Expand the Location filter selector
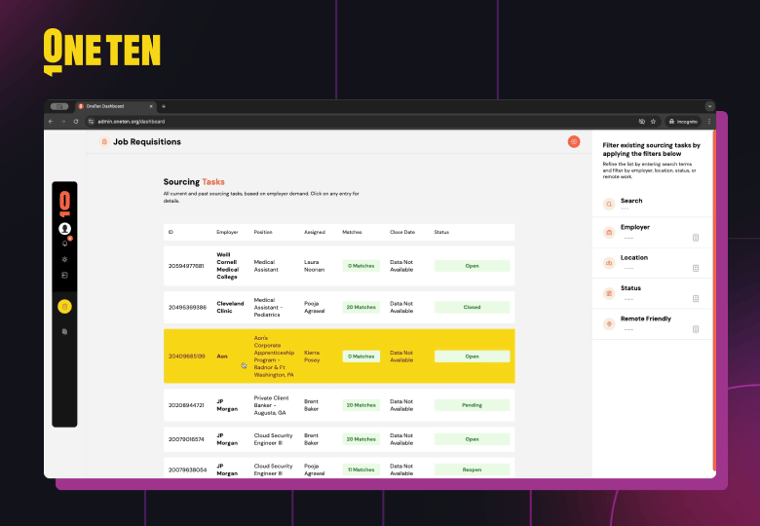This screenshot has height=526, width=760. click(x=696, y=268)
